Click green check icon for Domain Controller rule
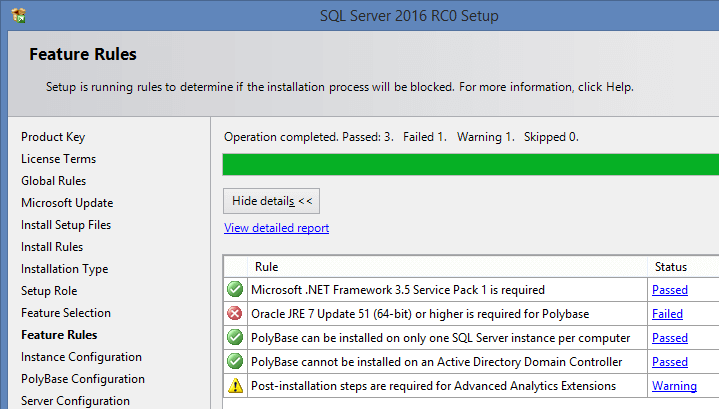This screenshot has width=719, height=409. point(235,361)
